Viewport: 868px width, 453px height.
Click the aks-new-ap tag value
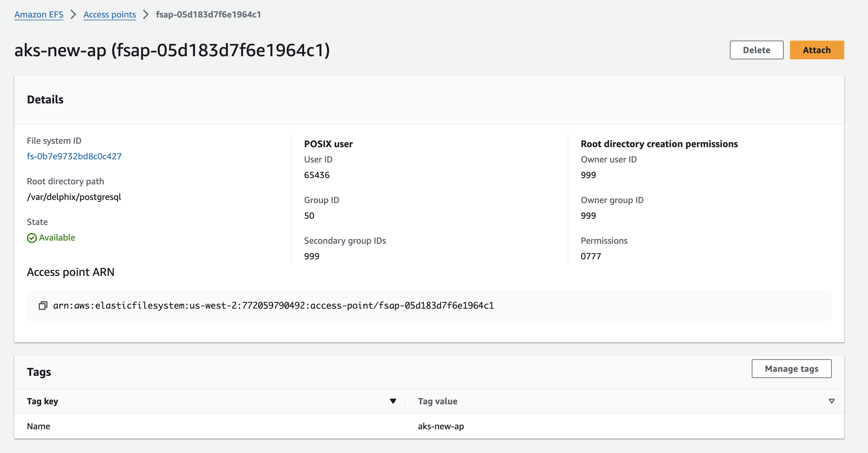441,426
